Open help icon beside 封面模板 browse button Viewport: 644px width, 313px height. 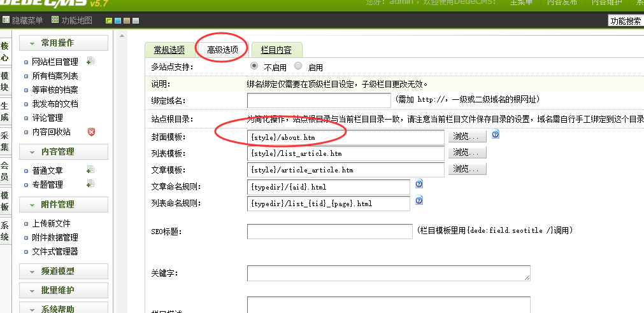[496, 134]
